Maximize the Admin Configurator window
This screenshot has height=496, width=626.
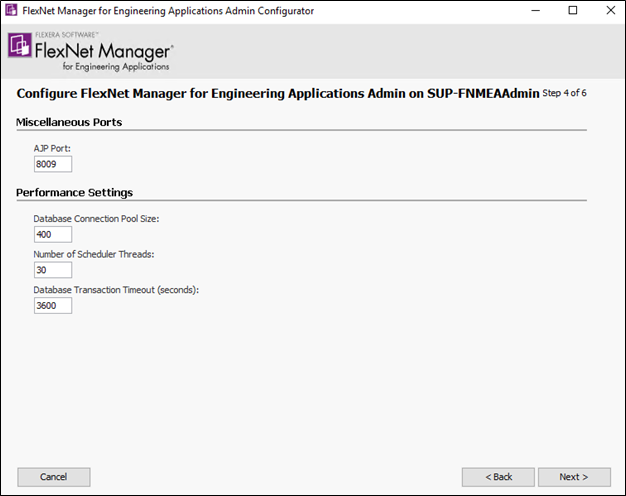(x=573, y=10)
